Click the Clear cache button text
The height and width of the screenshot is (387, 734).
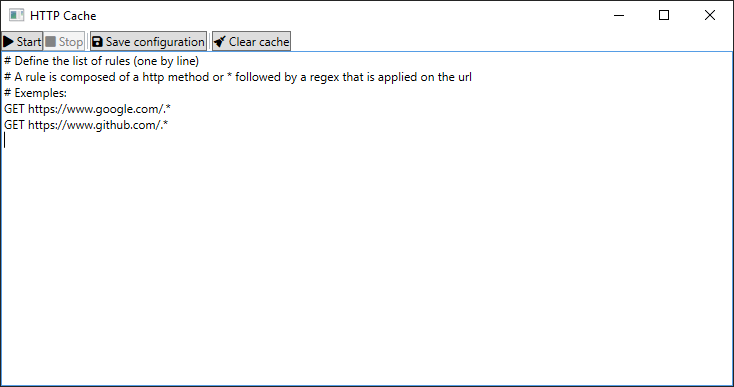coord(259,42)
